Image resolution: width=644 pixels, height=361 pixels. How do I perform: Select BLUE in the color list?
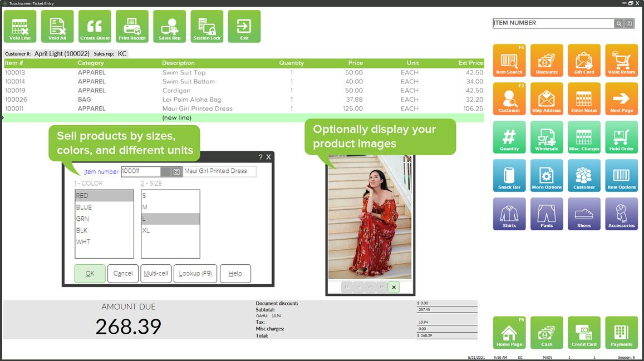[x=85, y=207]
